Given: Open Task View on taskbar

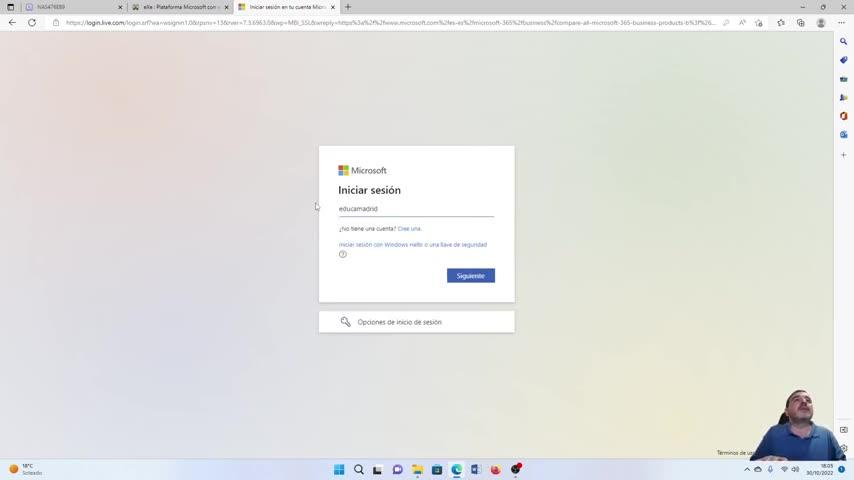Looking at the screenshot, I should 377,470.
